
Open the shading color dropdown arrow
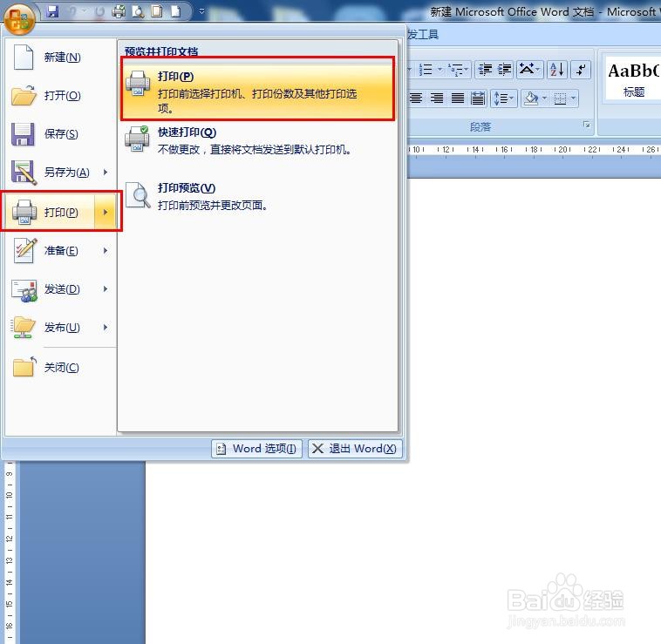coord(545,98)
